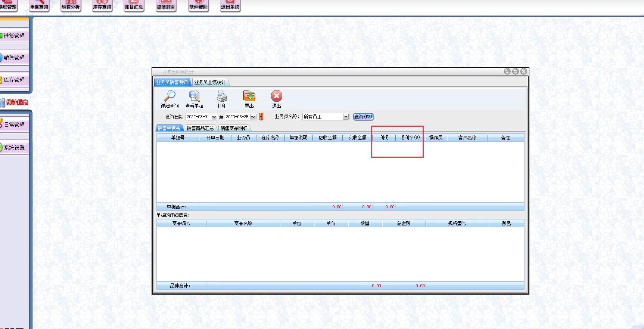
Task: Expand the start date 2022-03-01 dropdown
Action: [214, 117]
